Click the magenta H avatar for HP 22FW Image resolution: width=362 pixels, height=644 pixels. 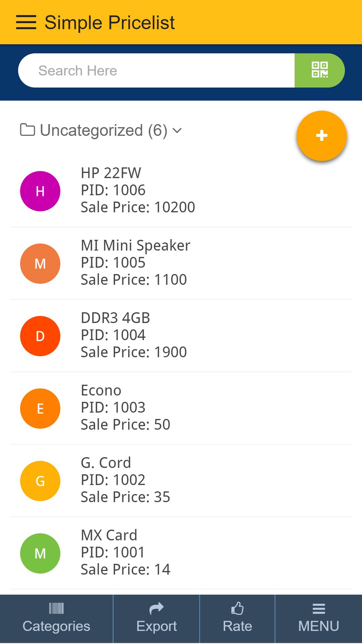pos(40,191)
